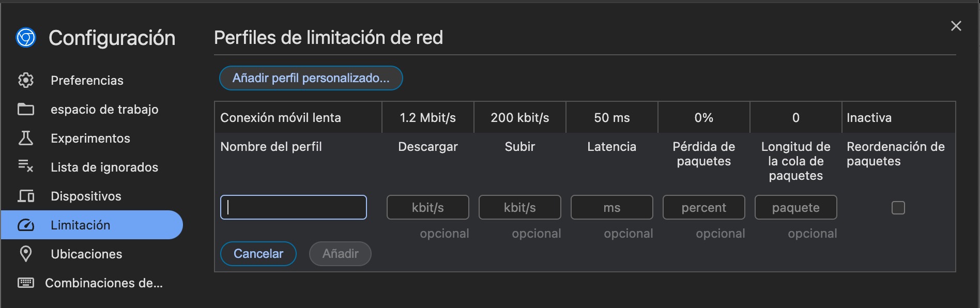980x308 pixels.
Task: Click the espacio de trabajo folder icon
Action: coord(26,109)
